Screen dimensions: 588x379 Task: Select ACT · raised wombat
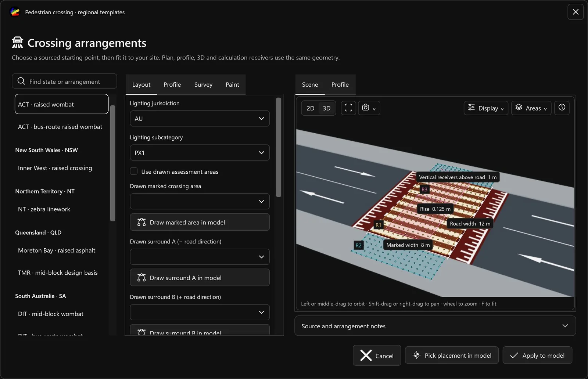click(x=61, y=104)
